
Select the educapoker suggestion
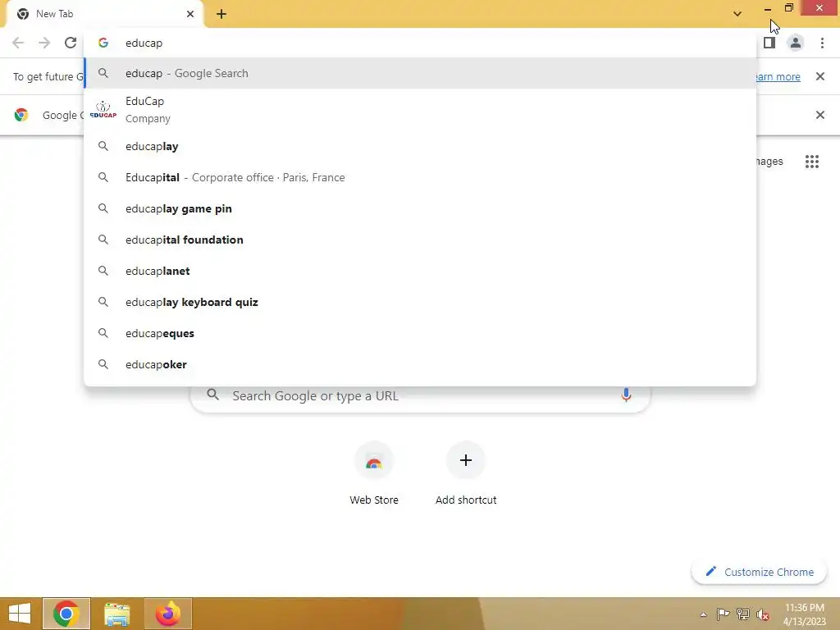[420, 363]
